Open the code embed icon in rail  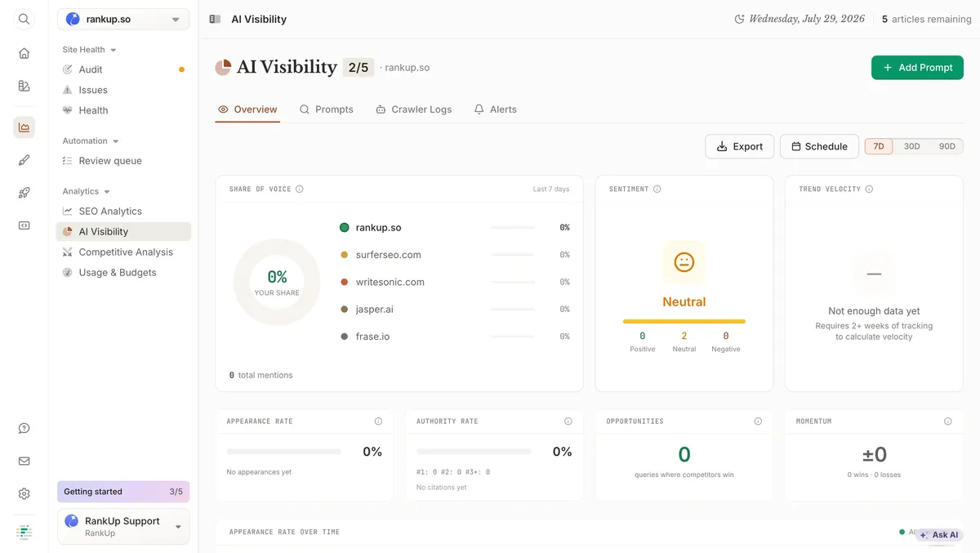24,225
